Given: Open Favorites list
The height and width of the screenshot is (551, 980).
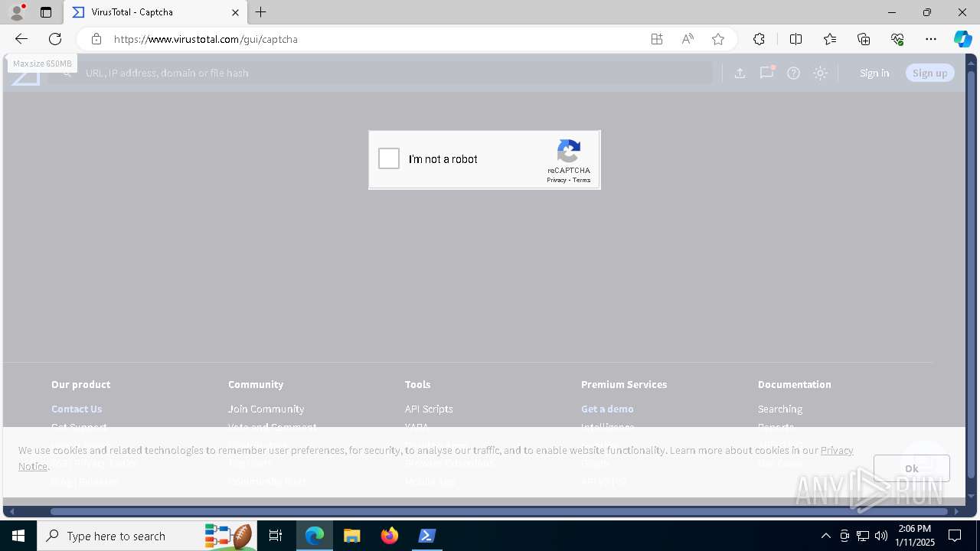Looking at the screenshot, I should pyautogui.click(x=830, y=39).
